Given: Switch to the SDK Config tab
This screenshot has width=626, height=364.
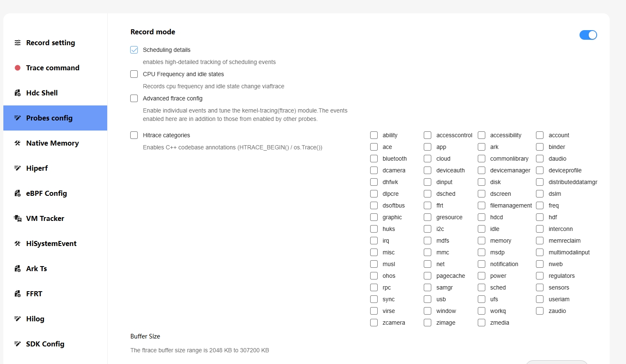Looking at the screenshot, I should (x=45, y=344).
